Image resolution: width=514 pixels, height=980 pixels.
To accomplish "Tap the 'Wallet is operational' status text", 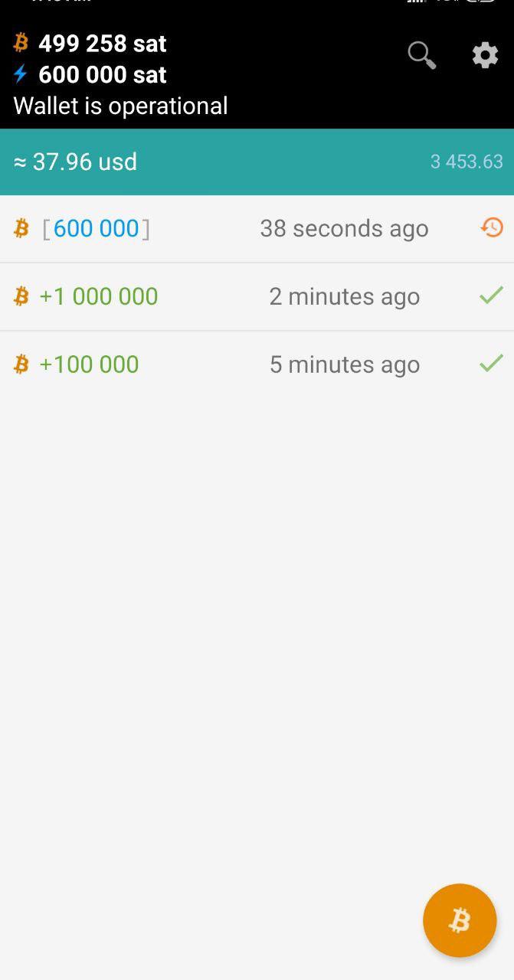I will [120, 106].
